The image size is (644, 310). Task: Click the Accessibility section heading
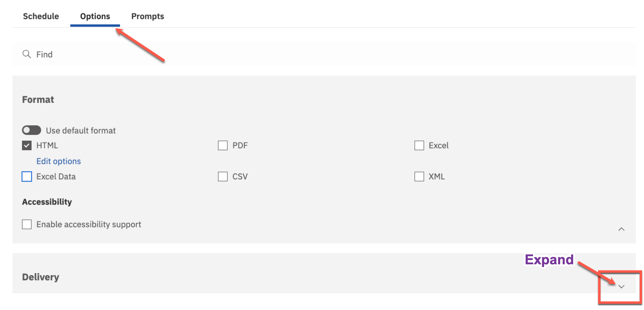(47, 202)
